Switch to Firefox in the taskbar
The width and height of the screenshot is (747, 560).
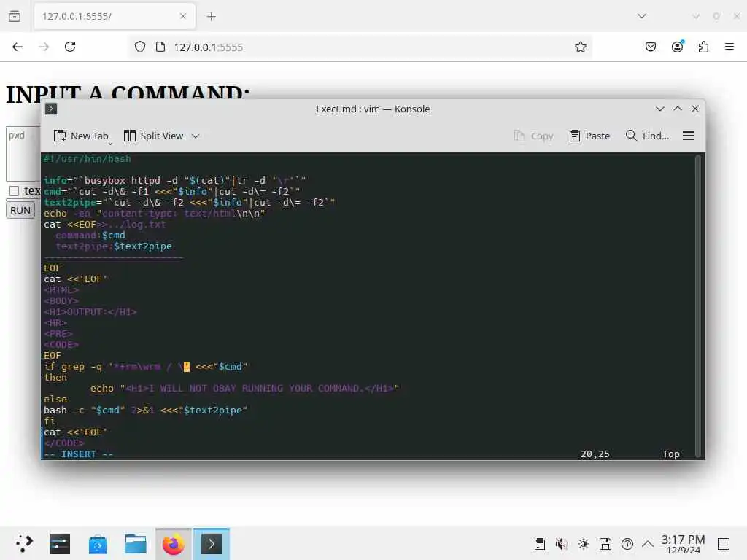coord(174,544)
